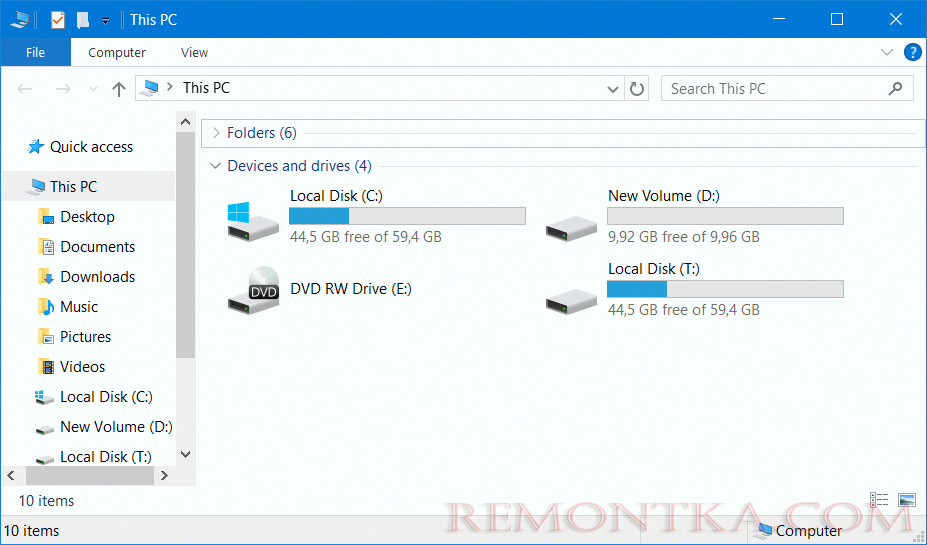Viewport: 927px width, 545px height.
Task: Click the navigation pane scroll right arrow
Action: 164,475
